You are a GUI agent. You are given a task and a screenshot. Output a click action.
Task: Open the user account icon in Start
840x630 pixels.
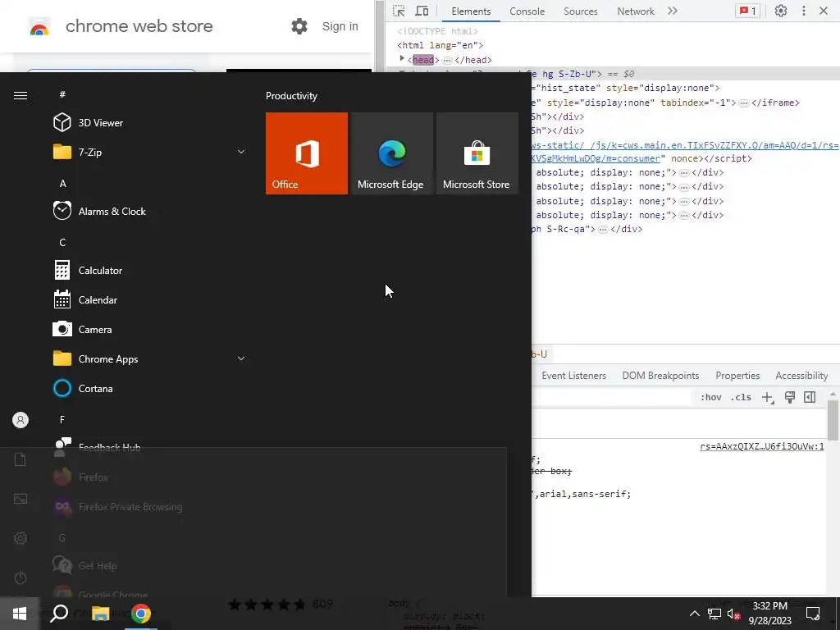click(x=21, y=420)
